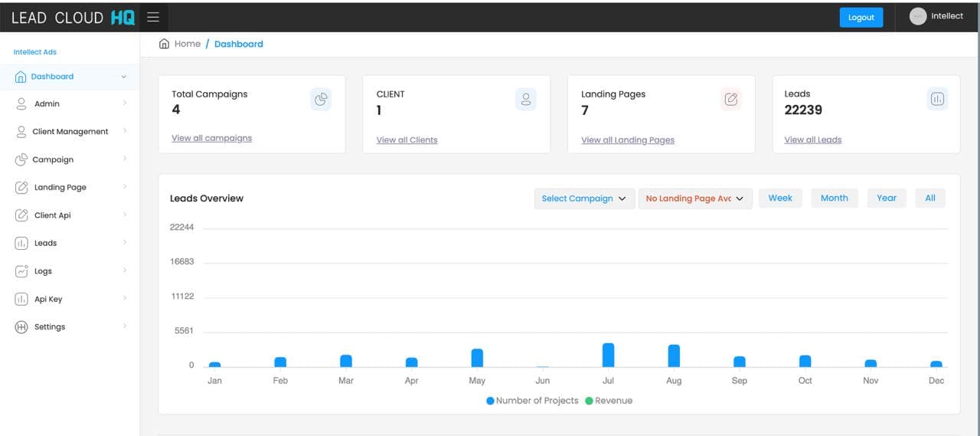Open the Select Campaign dropdown
This screenshot has height=436, width=980.
tap(583, 198)
